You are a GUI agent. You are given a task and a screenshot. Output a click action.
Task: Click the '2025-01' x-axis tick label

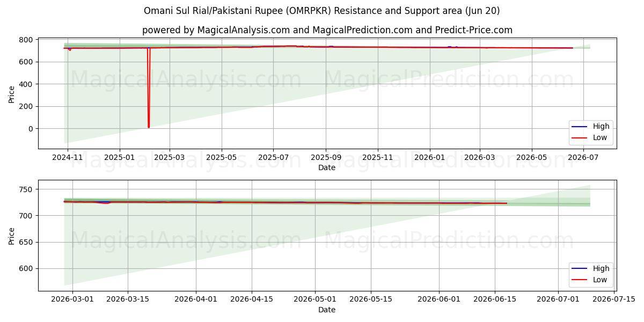tap(119, 158)
